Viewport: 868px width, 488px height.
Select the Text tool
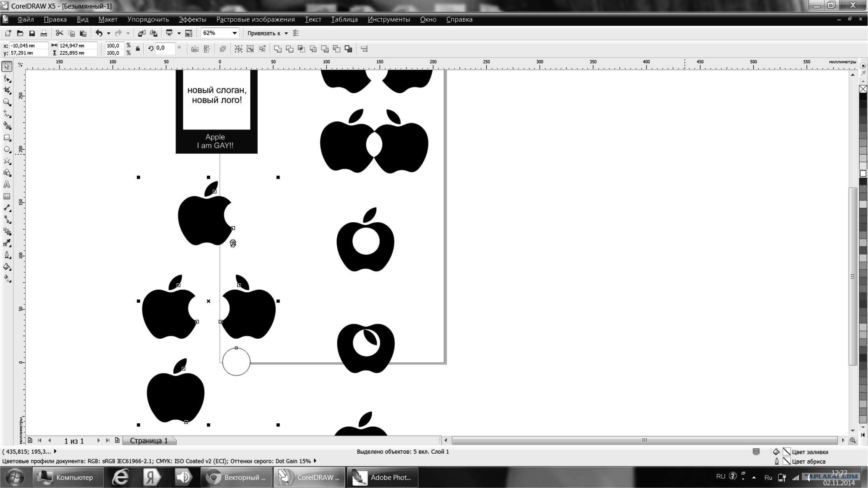[7, 184]
